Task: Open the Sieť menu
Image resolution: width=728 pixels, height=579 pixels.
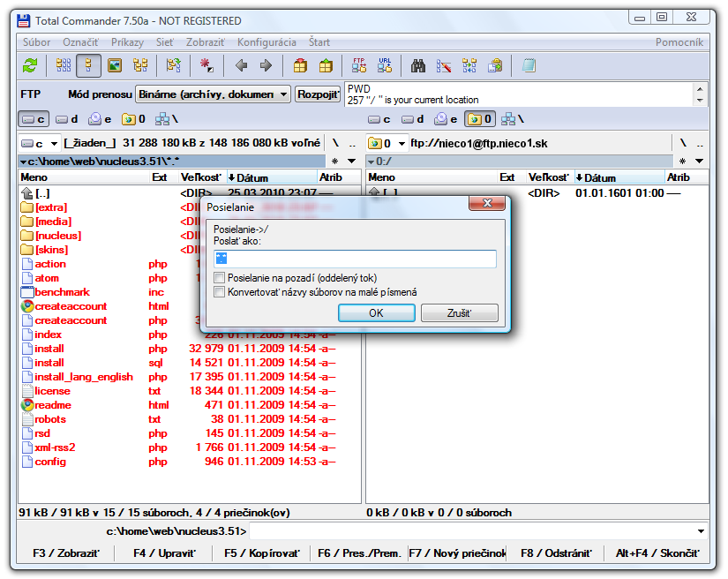Action: pyautogui.click(x=165, y=42)
